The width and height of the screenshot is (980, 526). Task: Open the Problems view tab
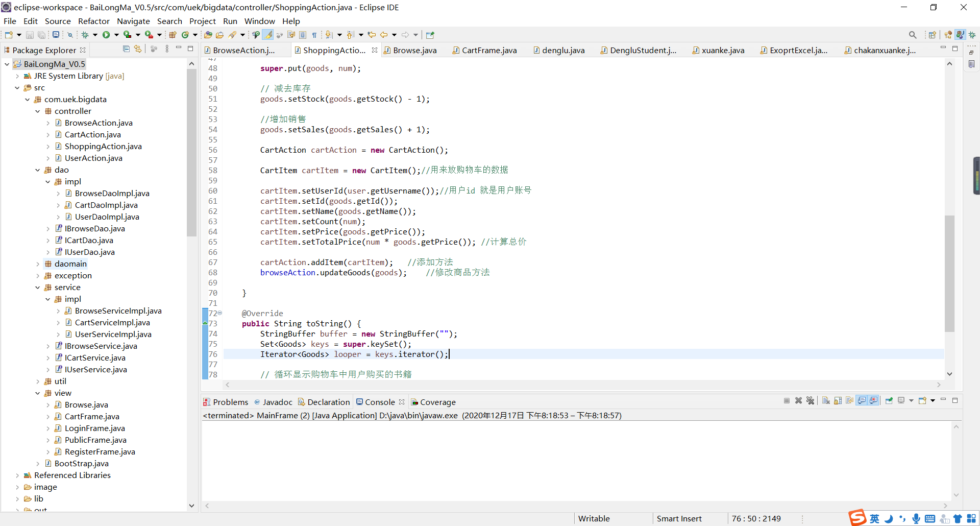coord(230,402)
